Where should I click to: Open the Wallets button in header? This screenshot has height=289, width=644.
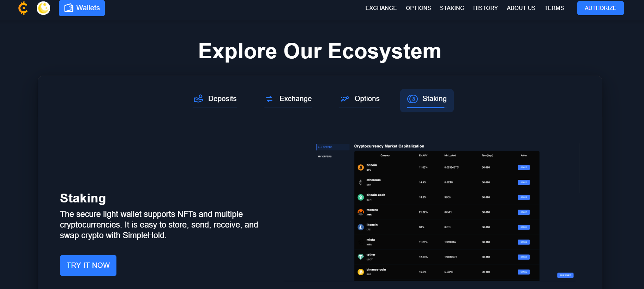(82, 8)
